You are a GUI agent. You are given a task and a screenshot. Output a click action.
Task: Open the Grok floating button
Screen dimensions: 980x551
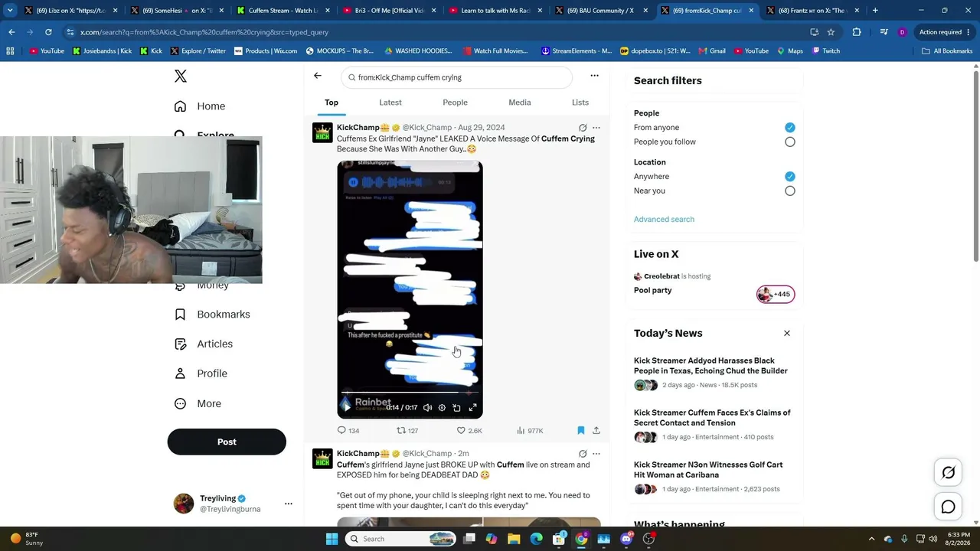coord(948,473)
